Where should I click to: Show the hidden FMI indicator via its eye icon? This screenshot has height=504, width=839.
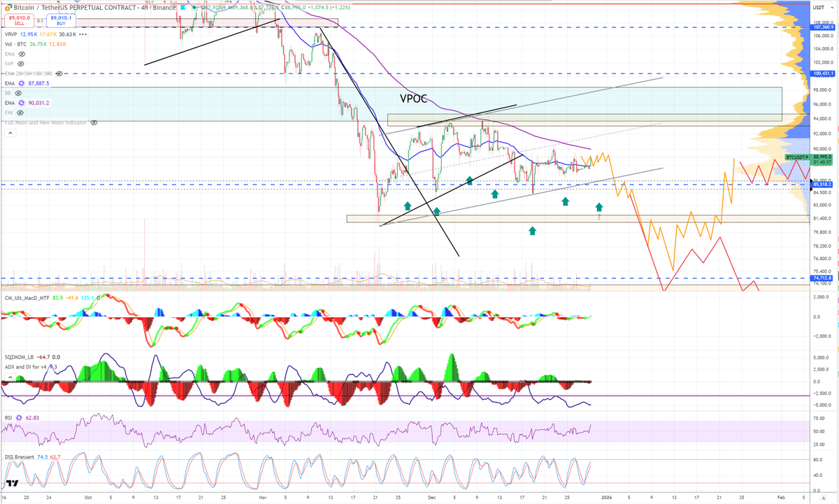click(21, 112)
